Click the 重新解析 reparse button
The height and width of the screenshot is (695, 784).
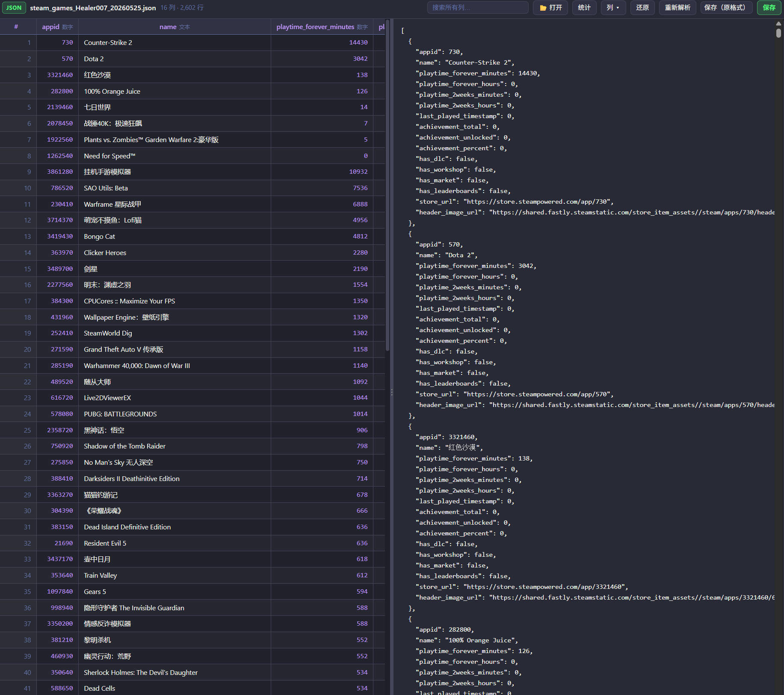coord(677,8)
